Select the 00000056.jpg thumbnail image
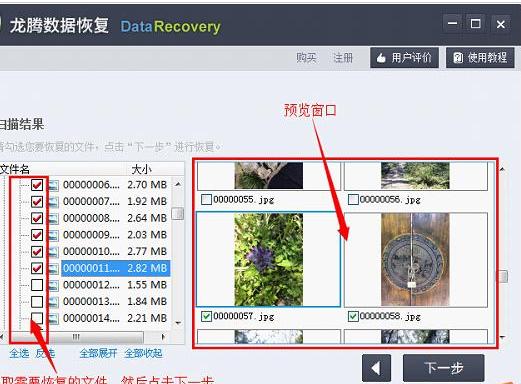Image resolution: width=521 pixels, height=384 pixels. pyautogui.click(x=415, y=176)
